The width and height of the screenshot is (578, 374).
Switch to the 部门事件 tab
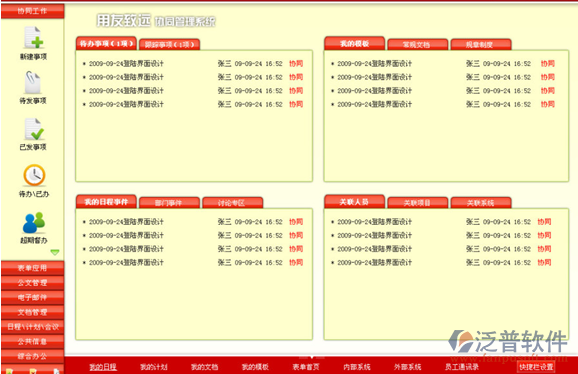(x=169, y=203)
